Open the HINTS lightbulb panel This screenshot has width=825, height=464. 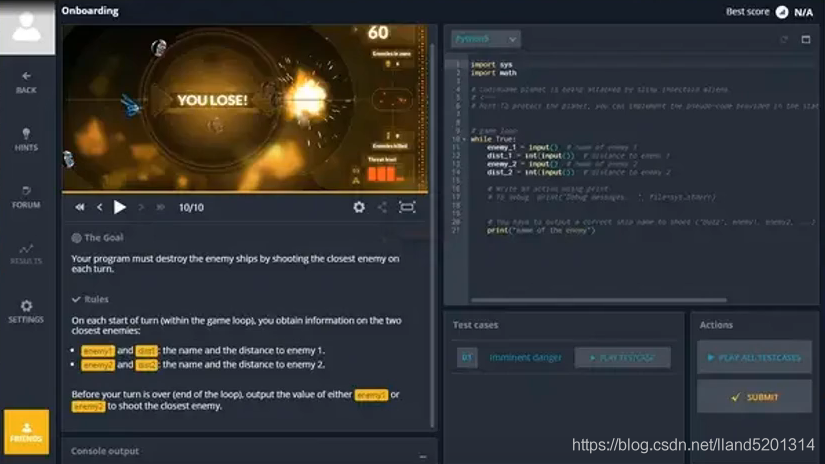(26, 140)
